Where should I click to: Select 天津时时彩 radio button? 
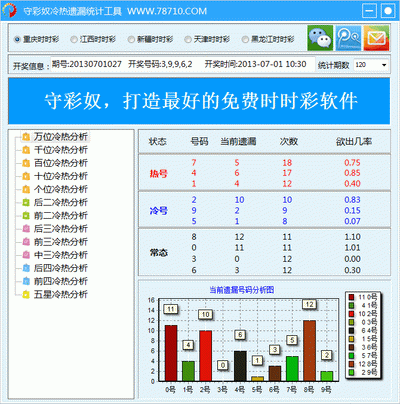tap(188, 39)
